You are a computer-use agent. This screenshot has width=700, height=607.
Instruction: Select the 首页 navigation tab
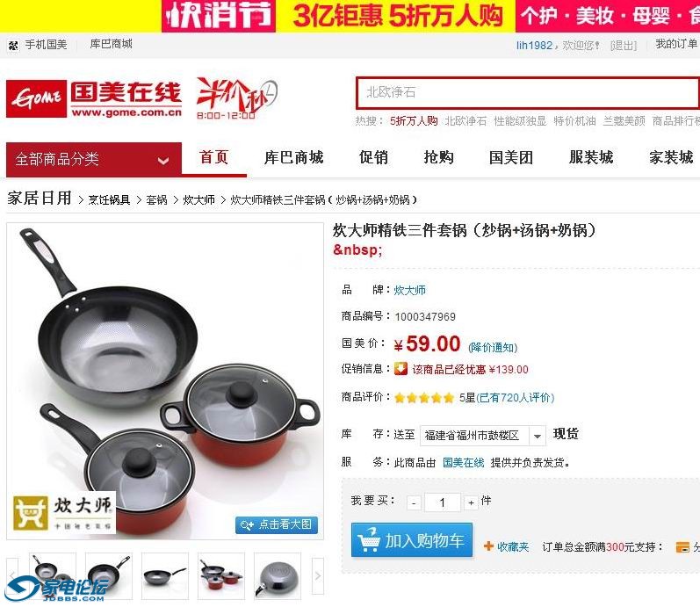tap(213, 157)
